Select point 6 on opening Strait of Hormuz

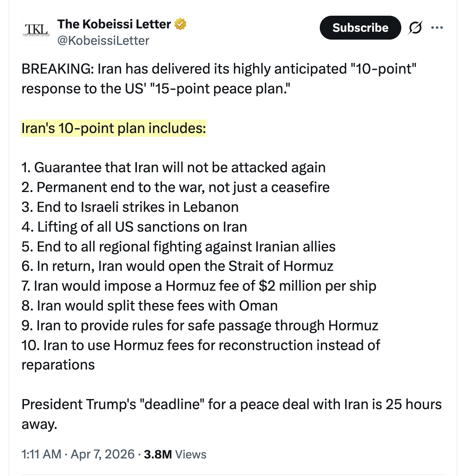tap(177, 266)
